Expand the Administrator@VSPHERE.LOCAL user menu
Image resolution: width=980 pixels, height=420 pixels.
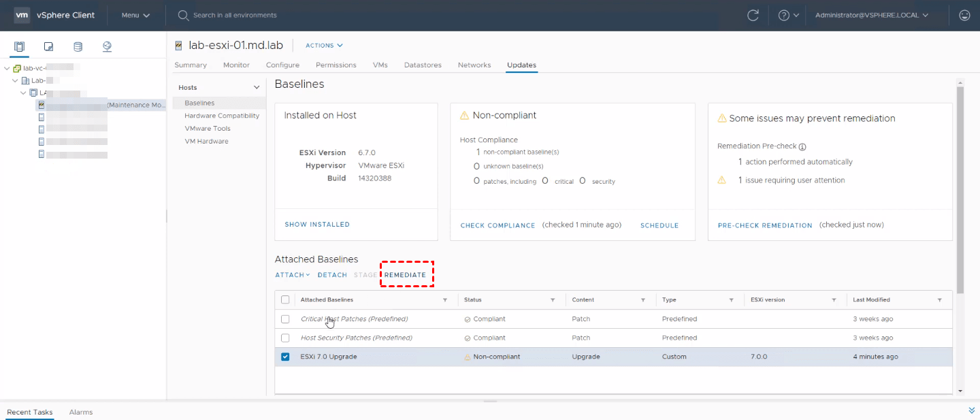[871, 15]
